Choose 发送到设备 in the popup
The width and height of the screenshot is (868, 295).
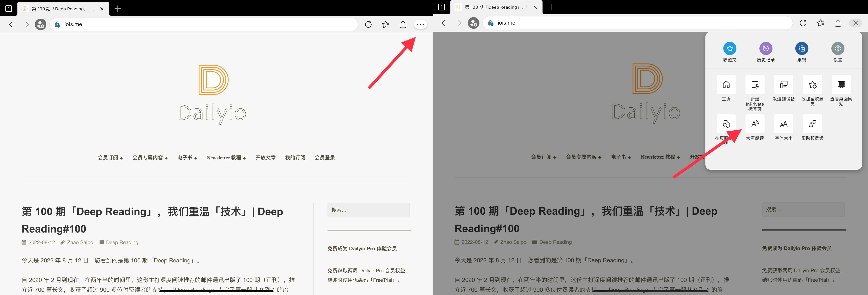click(784, 88)
